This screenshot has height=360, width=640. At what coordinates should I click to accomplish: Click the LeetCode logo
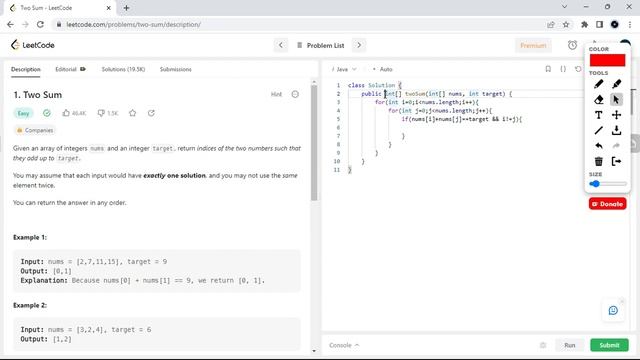(33, 45)
